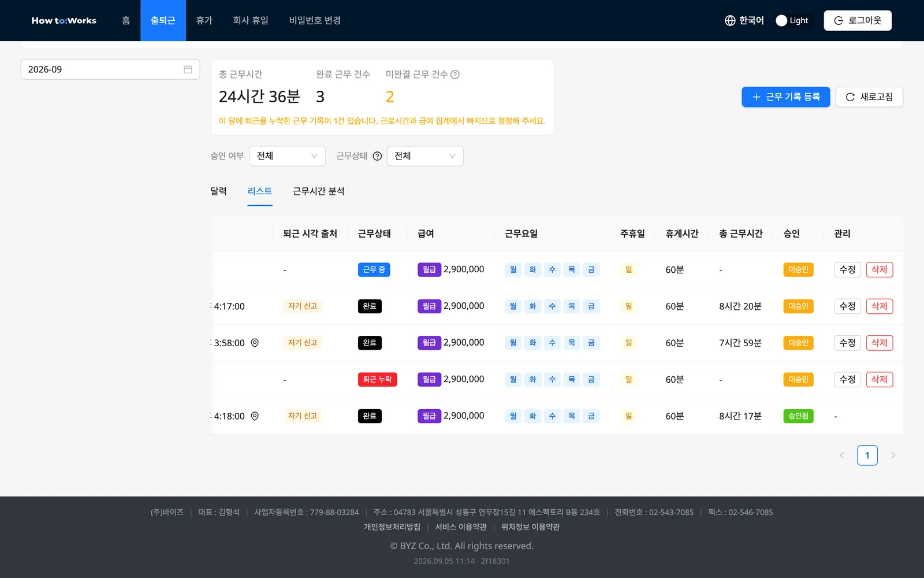924x578 pixels.
Task: Open the calendar picker icon in month field
Action: click(188, 69)
